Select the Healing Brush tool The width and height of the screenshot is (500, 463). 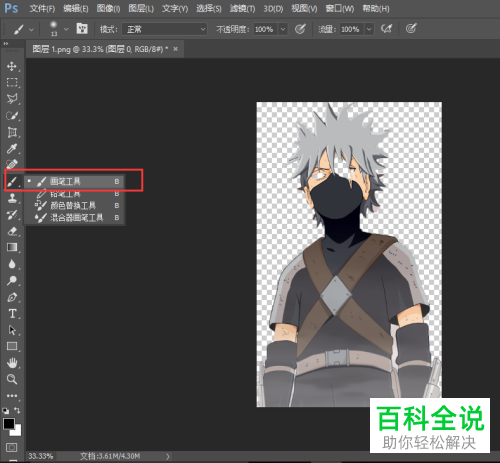point(12,164)
